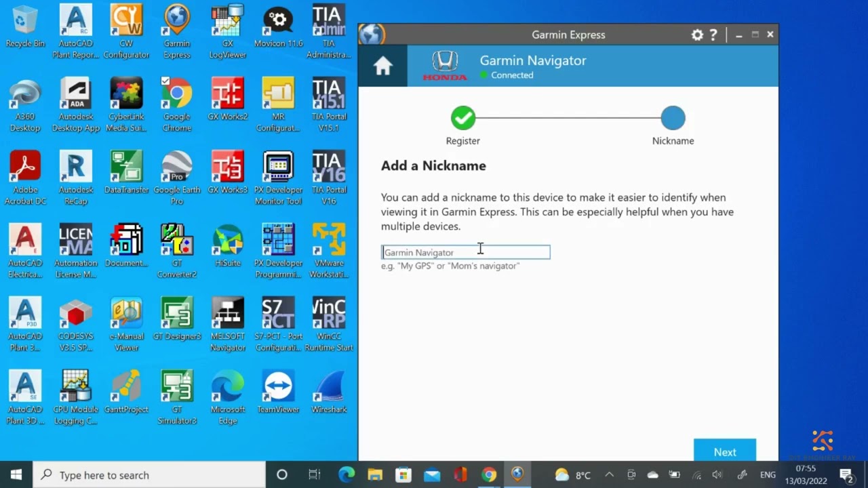Open Google Earth Pro icon
Image resolution: width=868 pixels, height=488 pixels.
tap(177, 178)
